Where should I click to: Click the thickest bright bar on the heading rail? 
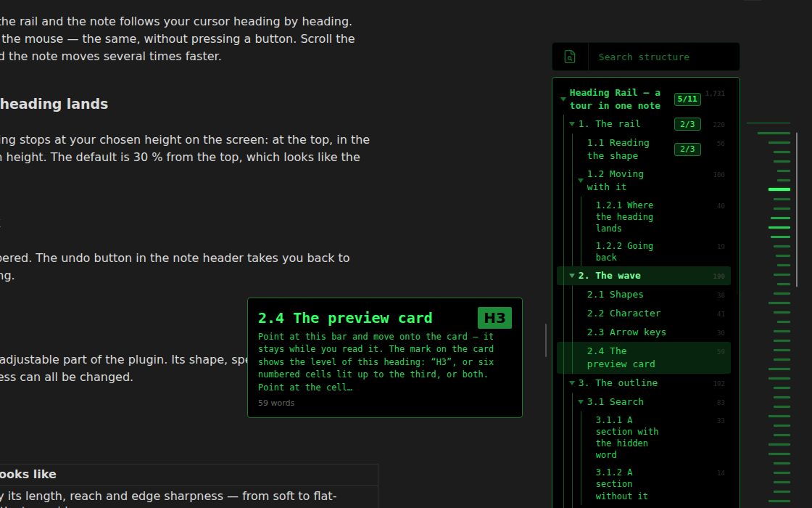tap(779, 189)
